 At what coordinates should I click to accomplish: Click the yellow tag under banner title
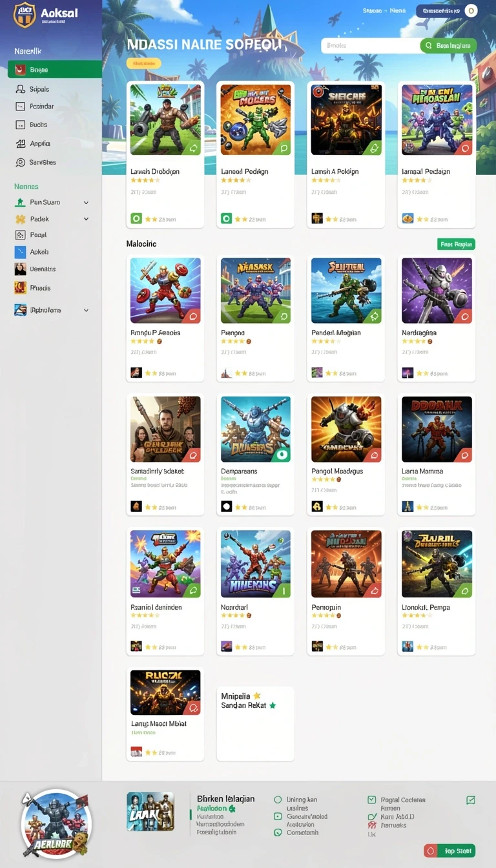[144, 63]
